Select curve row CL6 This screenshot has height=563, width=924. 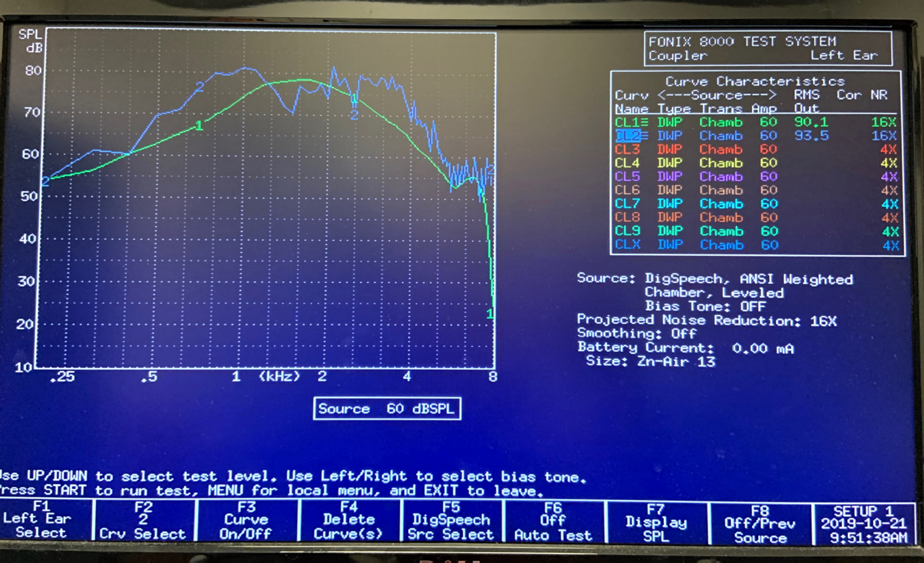tap(756, 190)
